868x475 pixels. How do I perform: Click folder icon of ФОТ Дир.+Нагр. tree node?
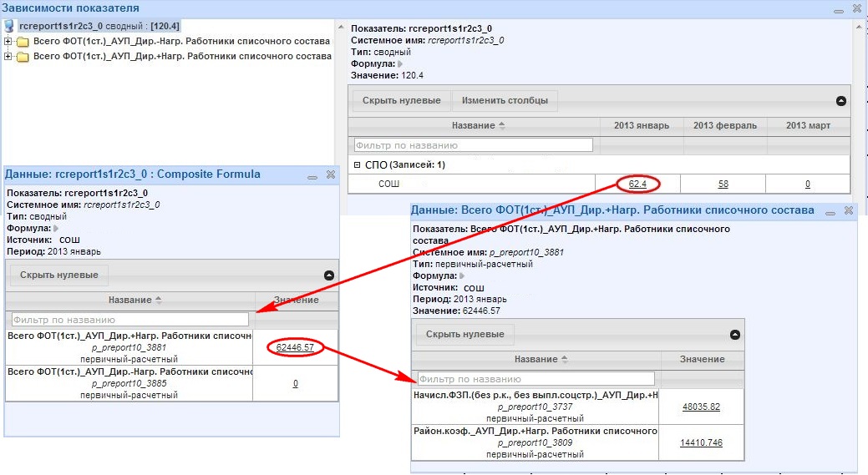tap(23, 57)
